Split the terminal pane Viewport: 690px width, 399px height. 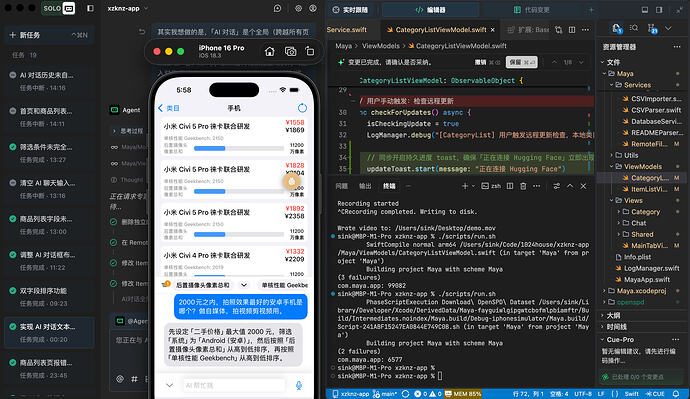(510, 186)
